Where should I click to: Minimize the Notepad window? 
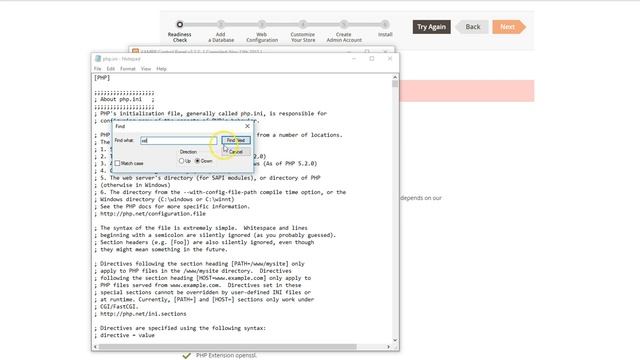(354, 59)
